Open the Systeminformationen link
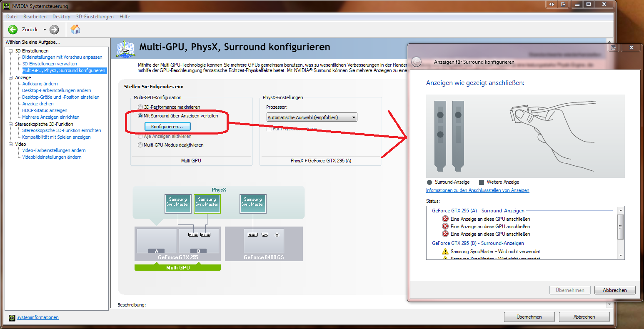 (37, 317)
